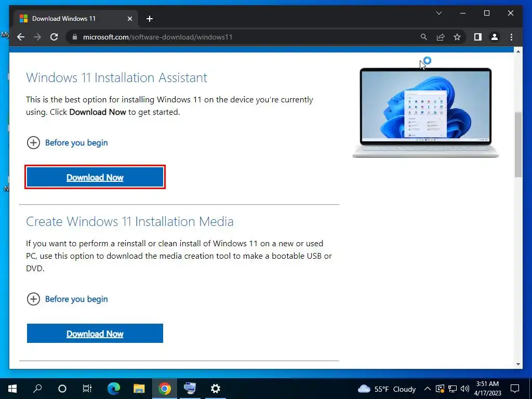Open the zoom magnifier in address bar
This screenshot has height=399, width=532.
pyautogui.click(x=424, y=37)
